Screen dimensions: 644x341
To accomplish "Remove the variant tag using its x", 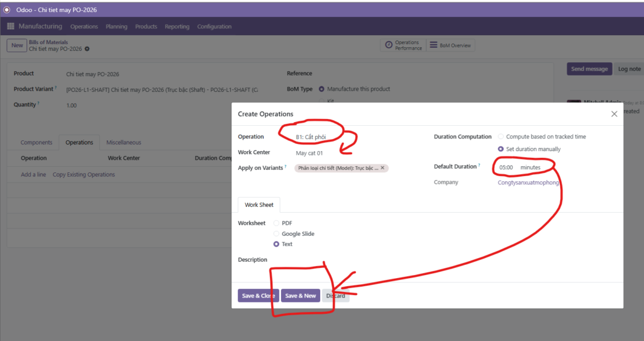I will [382, 168].
